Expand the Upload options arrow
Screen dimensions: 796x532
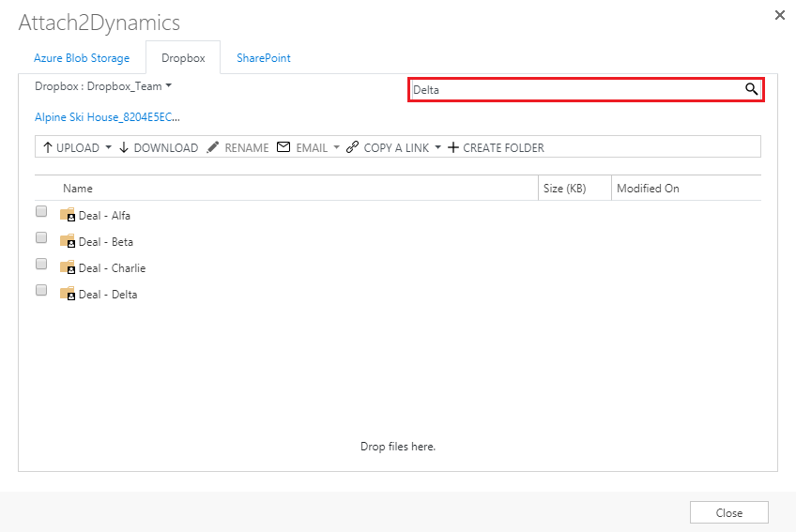point(108,147)
